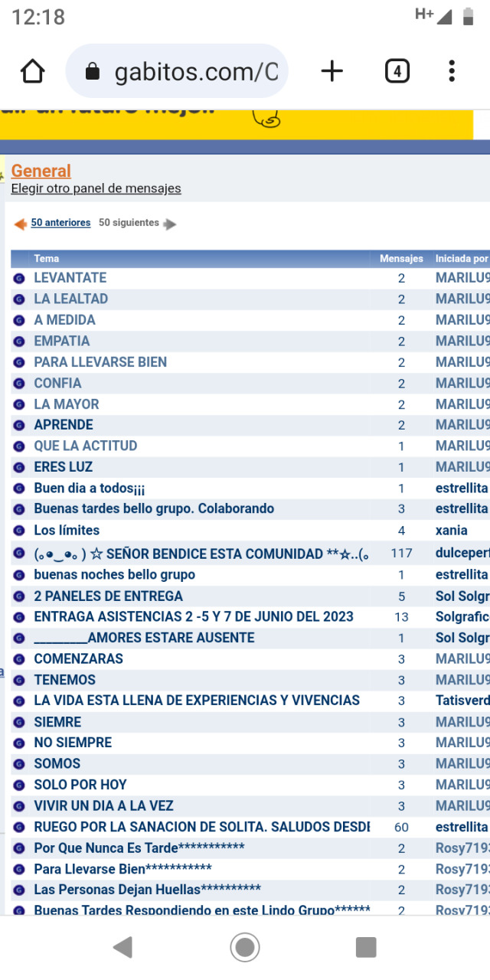490x980 pixels.
Task: Tap the browser home icon
Action: [x=32, y=71]
